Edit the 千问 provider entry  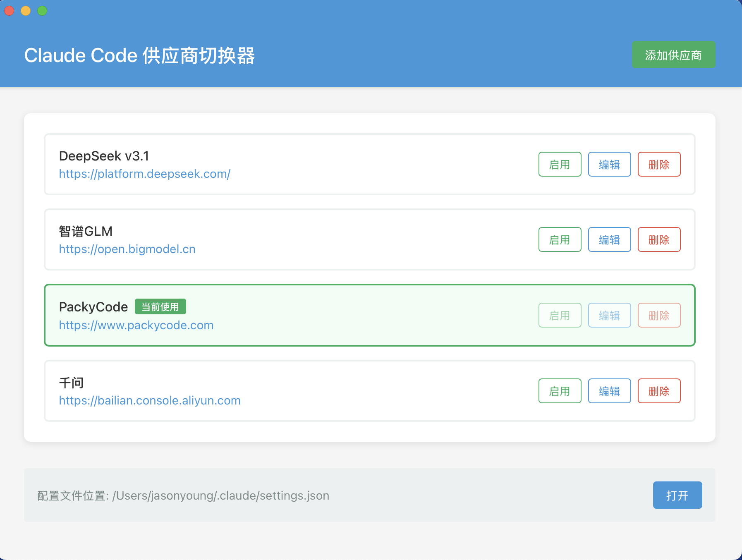(x=609, y=391)
